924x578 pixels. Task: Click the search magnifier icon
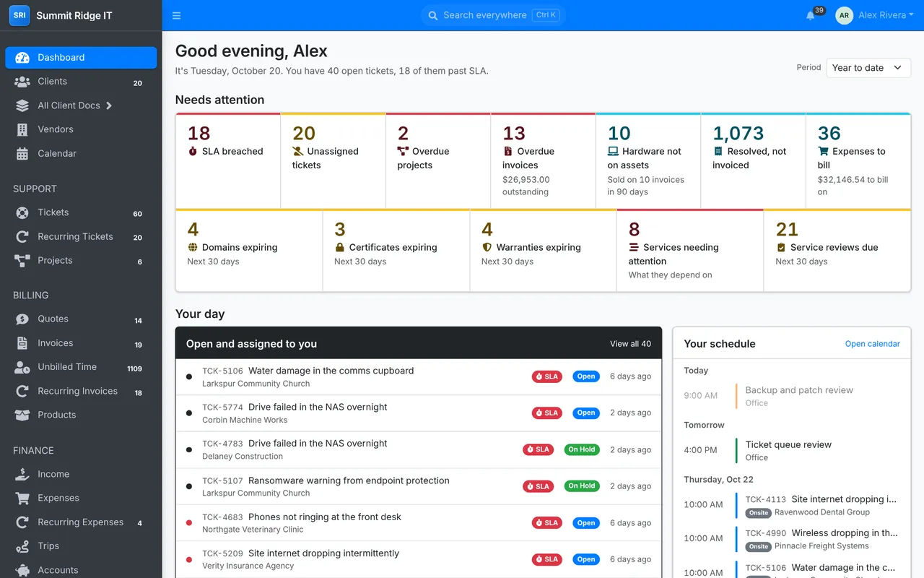click(x=433, y=15)
